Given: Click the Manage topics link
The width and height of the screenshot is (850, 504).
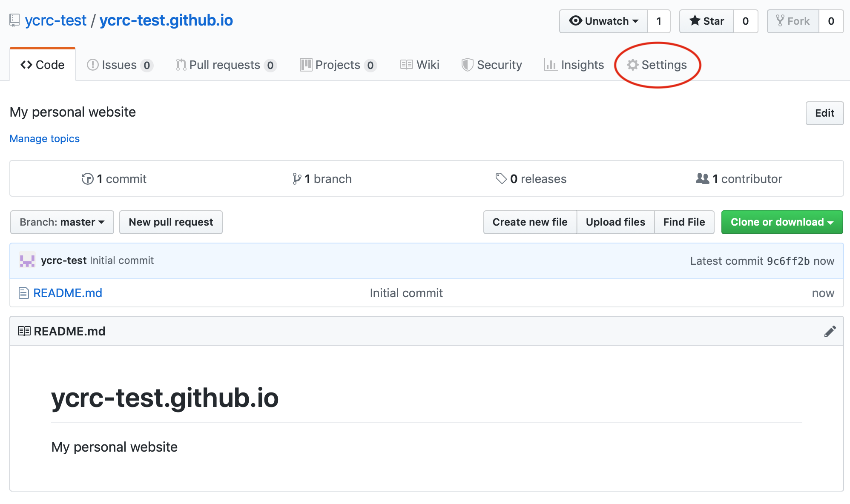Looking at the screenshot, I should [x=44, y=139].
